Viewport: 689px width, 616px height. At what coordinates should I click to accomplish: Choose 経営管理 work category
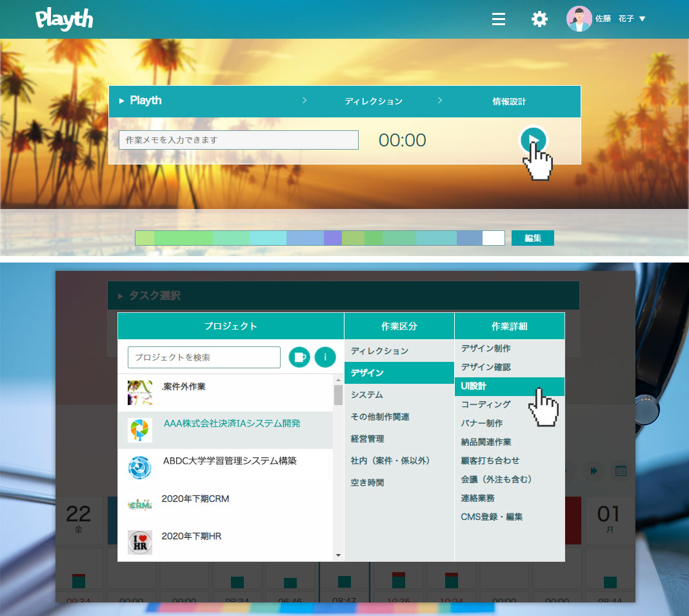pyautogui.click(x=399, y=439)
